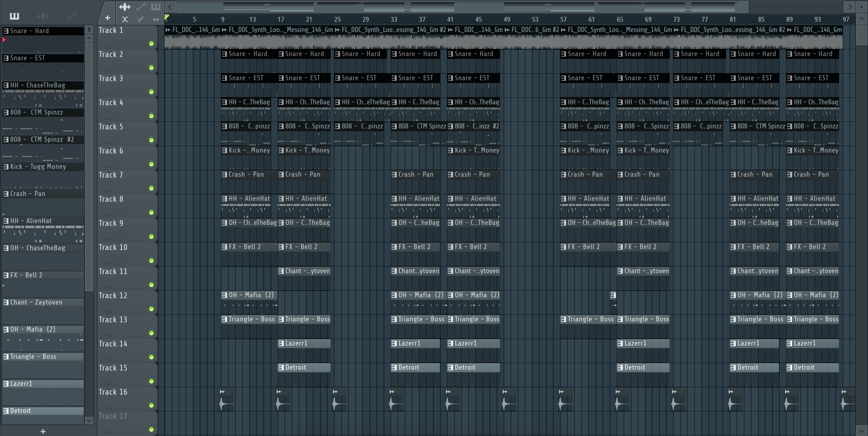Click the up arrow of the playlist vertical scrollbar

pyautogui.click(x=862, y=19)
